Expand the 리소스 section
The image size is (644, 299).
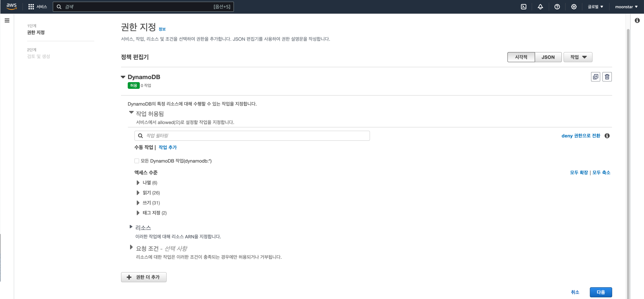click(x=131, y=227)
